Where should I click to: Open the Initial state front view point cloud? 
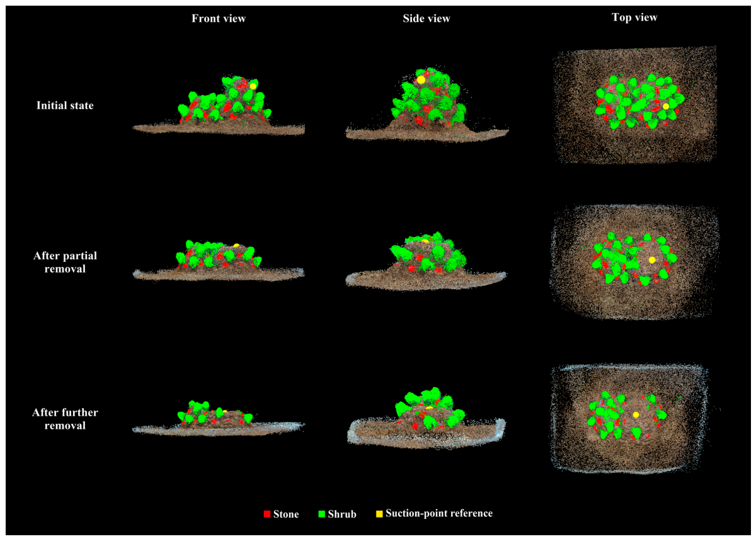(x=219, y=105)
